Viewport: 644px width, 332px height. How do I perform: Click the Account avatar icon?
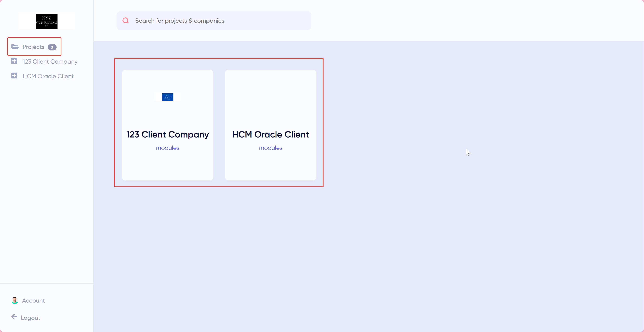(15, 300)
